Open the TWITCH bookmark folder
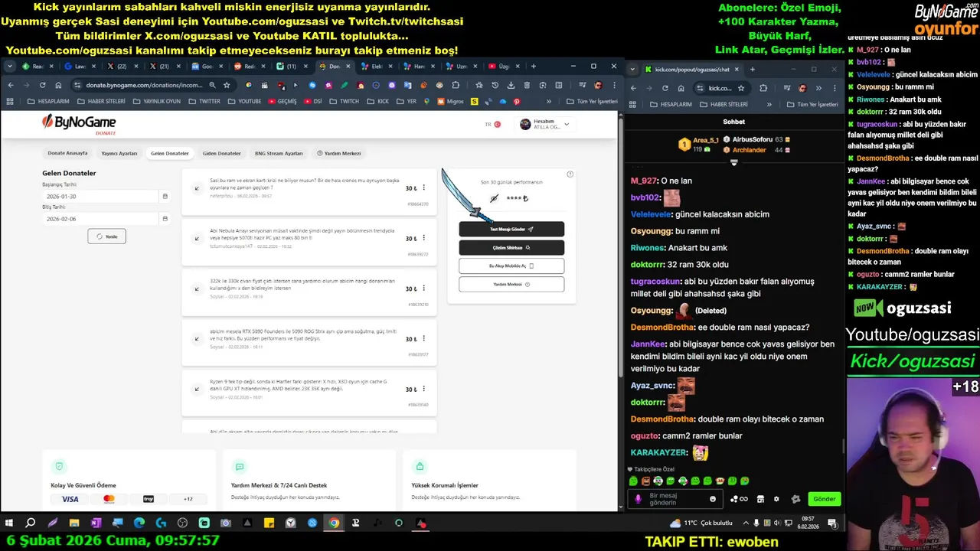The height and width of the screenshot is (551, 980). (x=345, y=101)
